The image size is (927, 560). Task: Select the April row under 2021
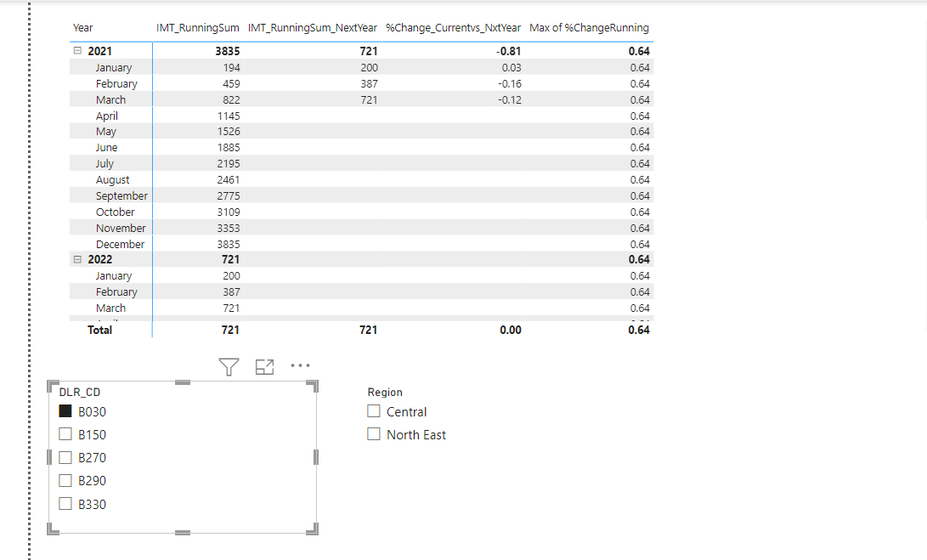(x=107, y=116)
